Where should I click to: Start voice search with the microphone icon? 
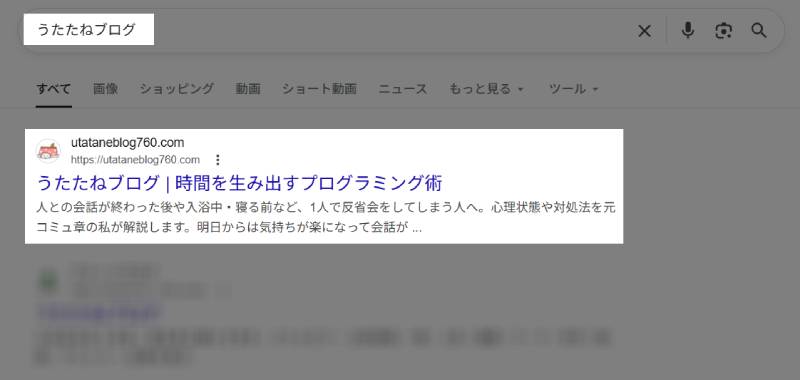[x=688, y=31]
